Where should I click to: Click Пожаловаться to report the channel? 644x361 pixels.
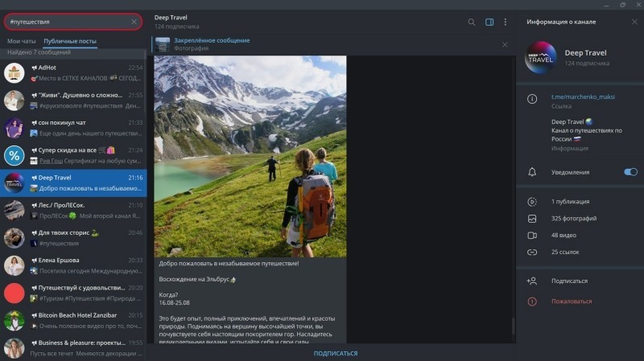(572, 302)
